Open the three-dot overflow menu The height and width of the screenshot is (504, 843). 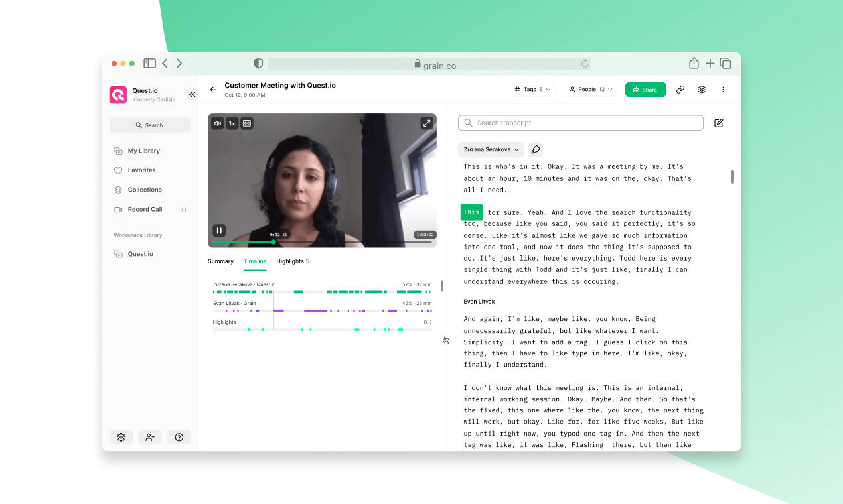[723, 89]
